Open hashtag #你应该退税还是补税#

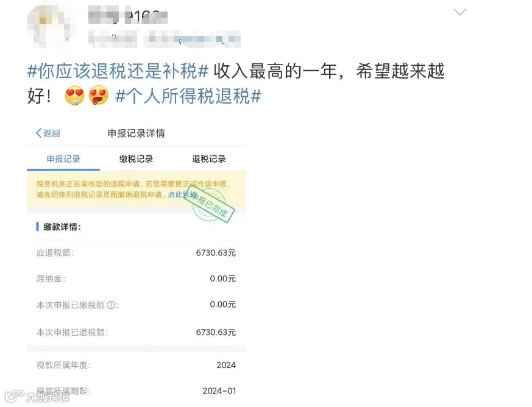(118, 71)
